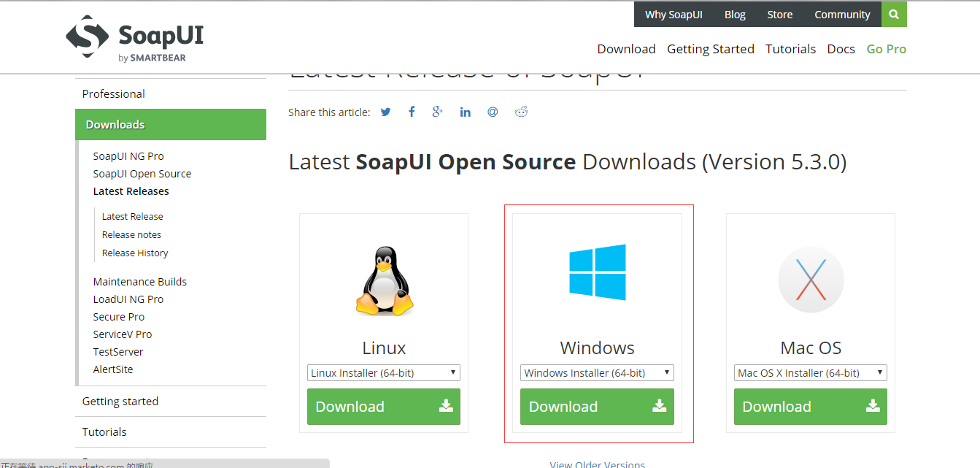The width and height of the screenshot is (980, 468).
Task: Click the SoapUI logo in header
Action: [x=135, y=37]
